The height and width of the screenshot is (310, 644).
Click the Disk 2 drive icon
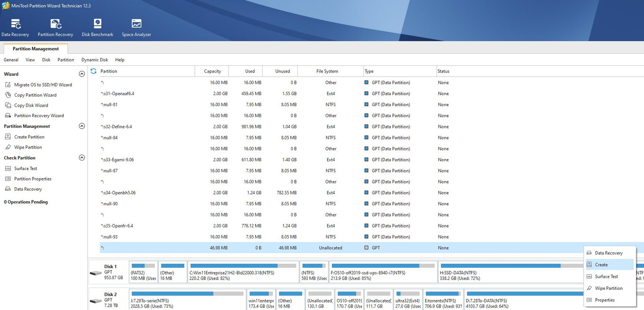[x=96, y=302]
